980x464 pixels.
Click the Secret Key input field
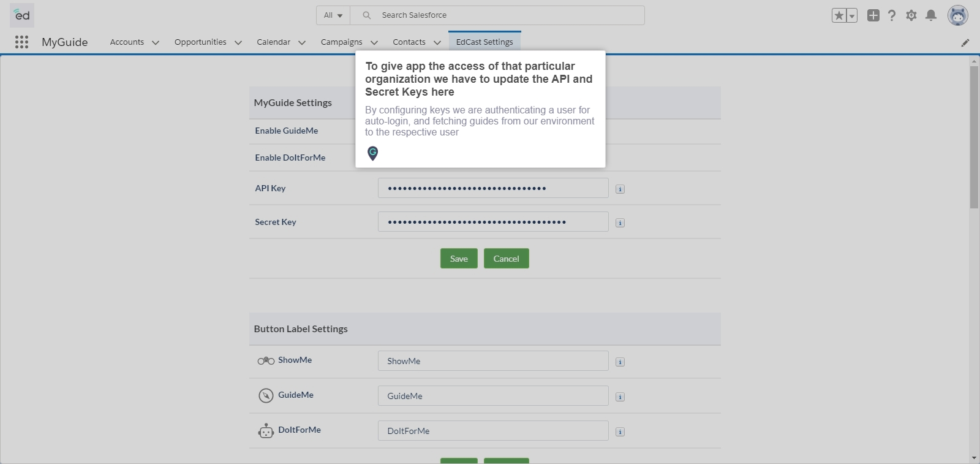click(493, 222)
